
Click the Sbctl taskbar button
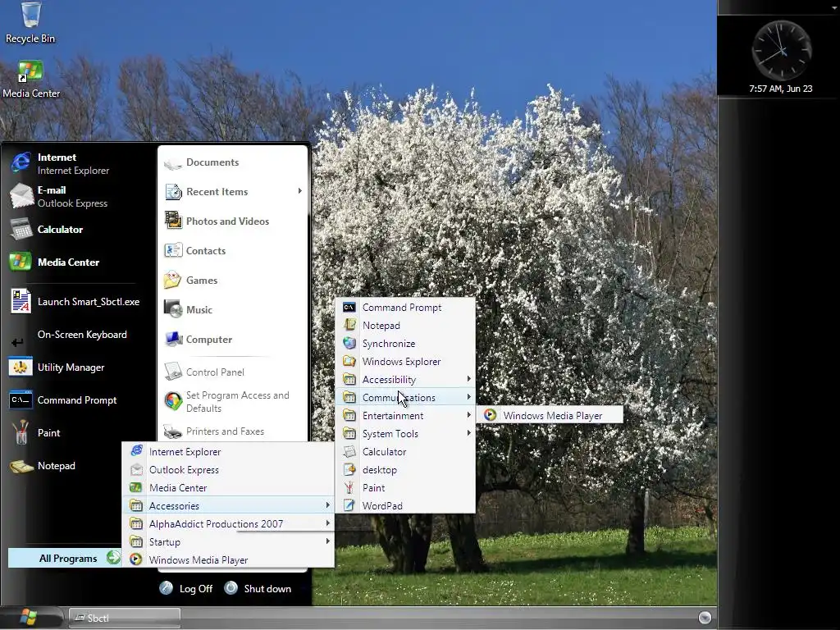tap(125, 618)
